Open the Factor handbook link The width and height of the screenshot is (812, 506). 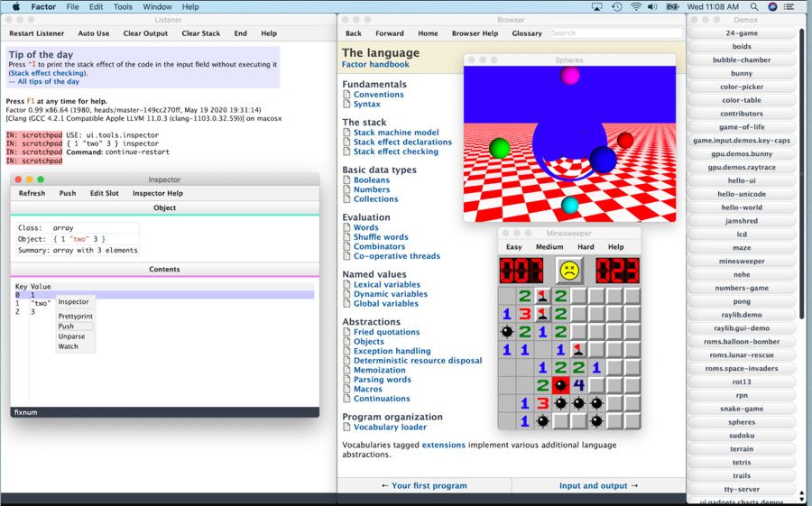[x=375, y=64]
